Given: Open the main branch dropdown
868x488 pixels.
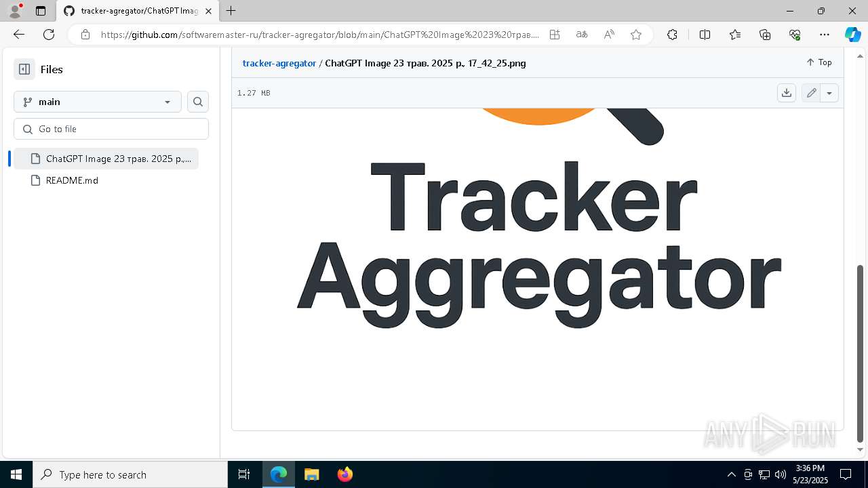Looking at the screenshot, I should click(98, 102).
